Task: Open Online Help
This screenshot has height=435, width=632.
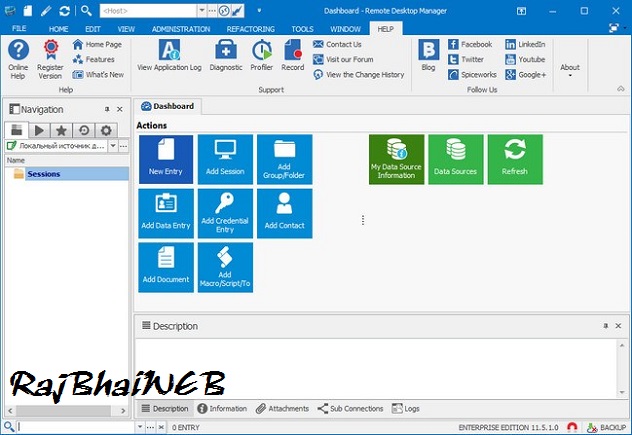Action: click(x=18, y=59)
